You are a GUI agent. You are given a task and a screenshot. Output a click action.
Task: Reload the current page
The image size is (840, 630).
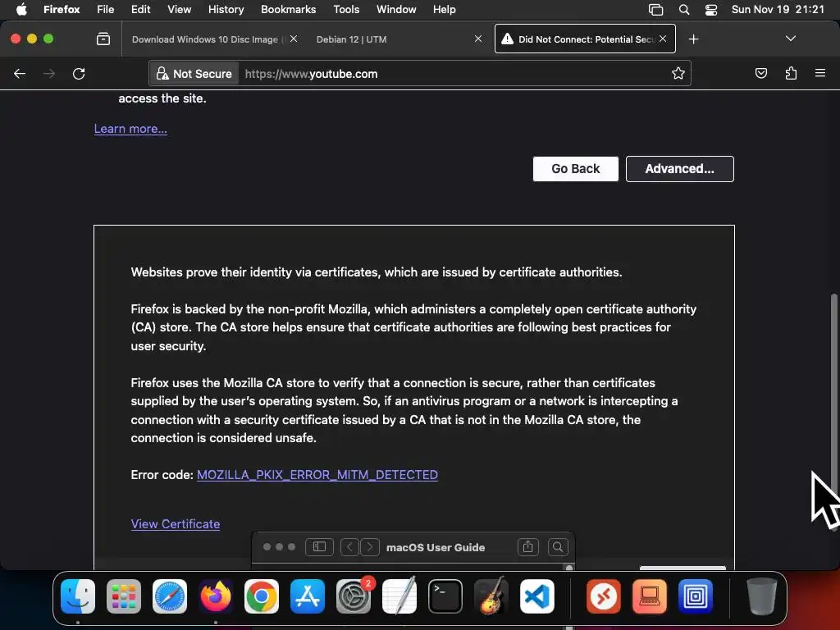coord(79,74)
